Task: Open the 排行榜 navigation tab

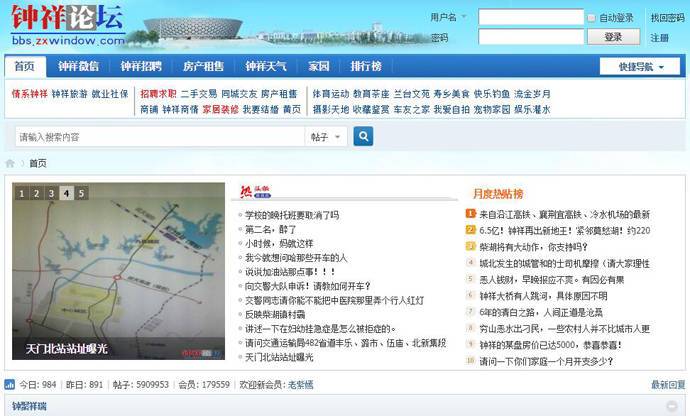Action: pyautogui.click(x=366, y=67)
